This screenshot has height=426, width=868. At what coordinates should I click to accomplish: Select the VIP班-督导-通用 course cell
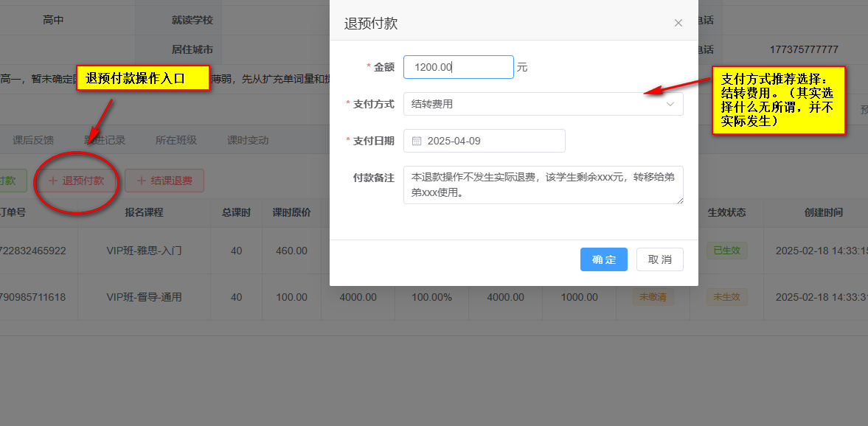point(144,297)
